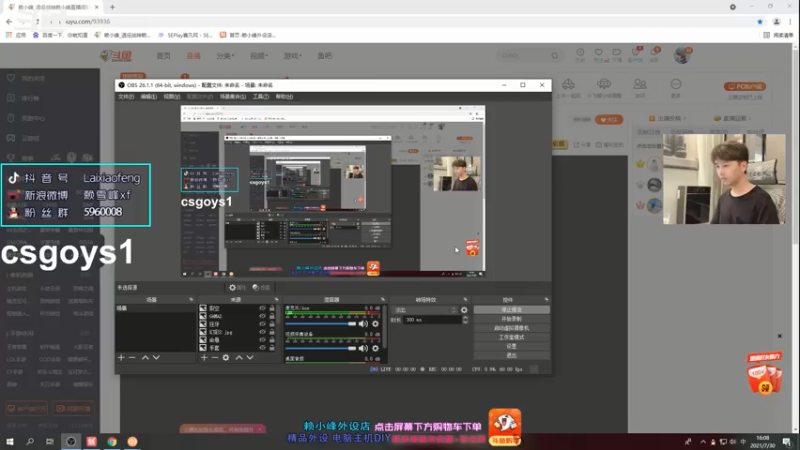
Task: Open the Windows Start menu
Action: pyautogui.click(x=10, y=441)
